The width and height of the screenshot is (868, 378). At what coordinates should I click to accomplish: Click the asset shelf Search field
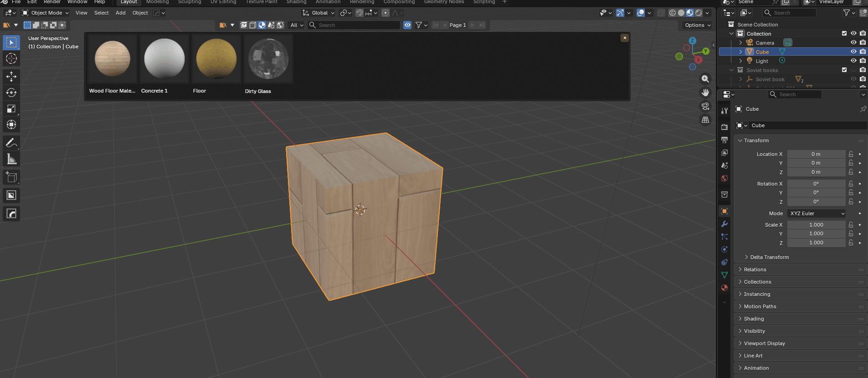click(354, 25)
